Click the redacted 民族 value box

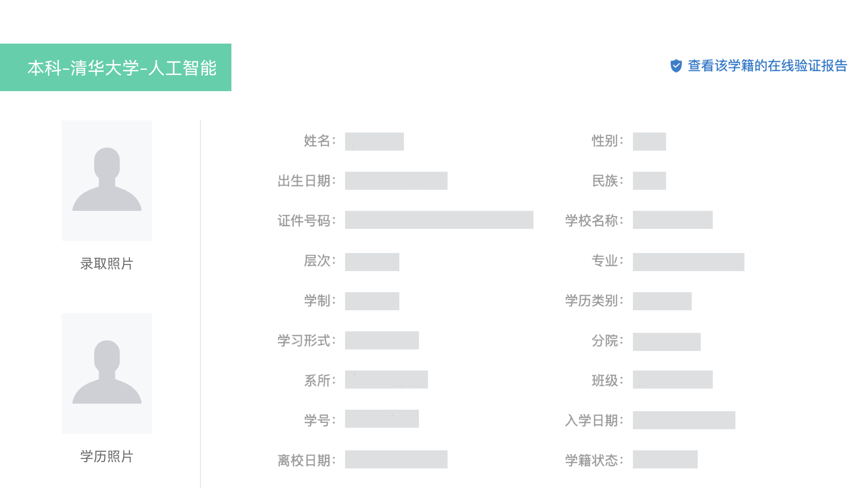pos(649,181)
